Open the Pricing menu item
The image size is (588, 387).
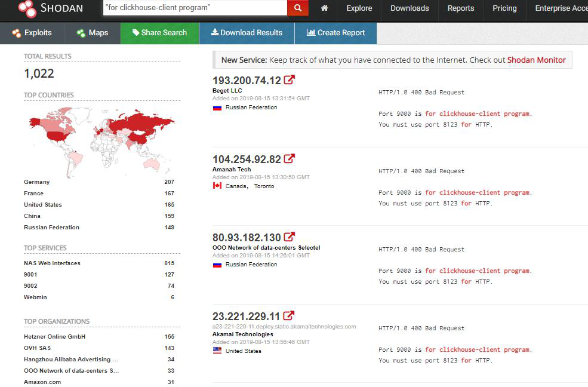[504, 8]
